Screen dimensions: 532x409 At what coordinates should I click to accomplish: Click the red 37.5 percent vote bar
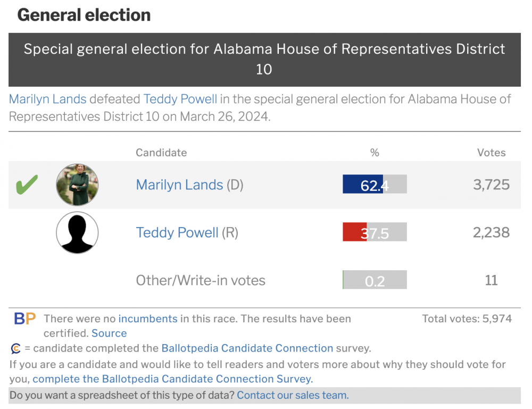[355, 232]
